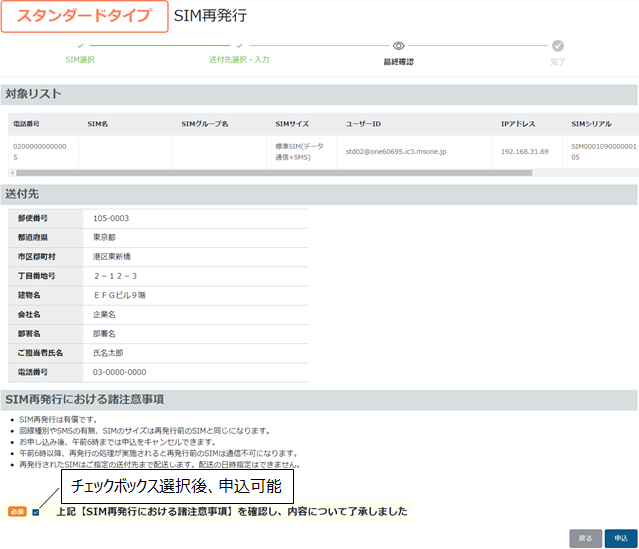Click the スタンダードタイプ badge

[x=85, y=16]
